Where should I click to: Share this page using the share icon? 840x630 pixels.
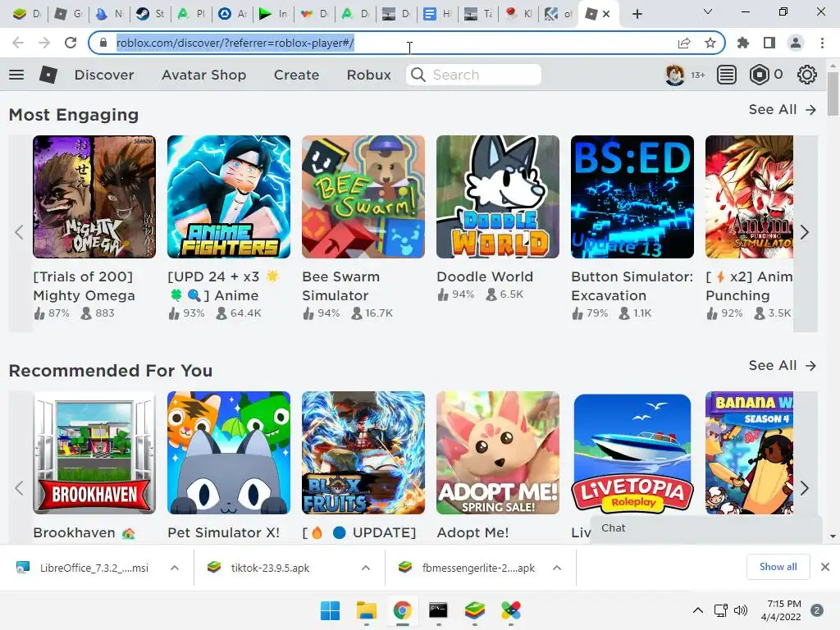[x=684, y=43]
